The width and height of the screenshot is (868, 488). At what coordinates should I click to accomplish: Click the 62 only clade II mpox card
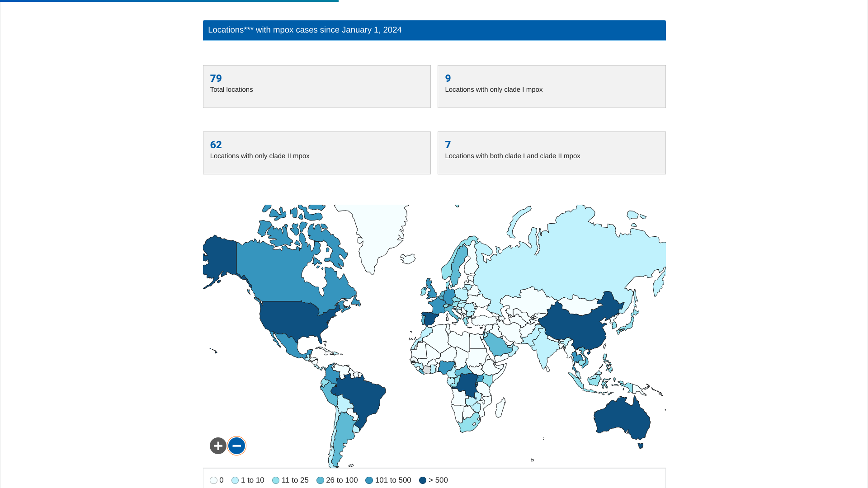pyautogui.click(x=316, y=153)
